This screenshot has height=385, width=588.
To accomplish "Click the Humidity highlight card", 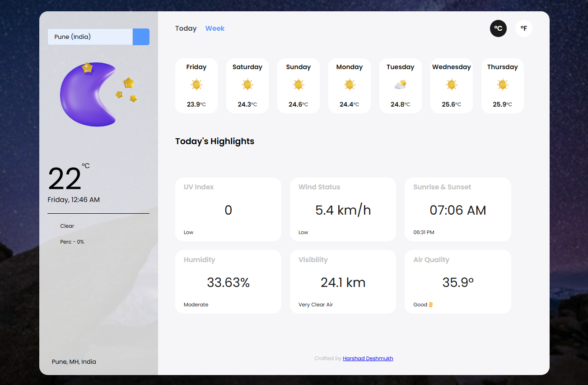I will coord(228,282).
